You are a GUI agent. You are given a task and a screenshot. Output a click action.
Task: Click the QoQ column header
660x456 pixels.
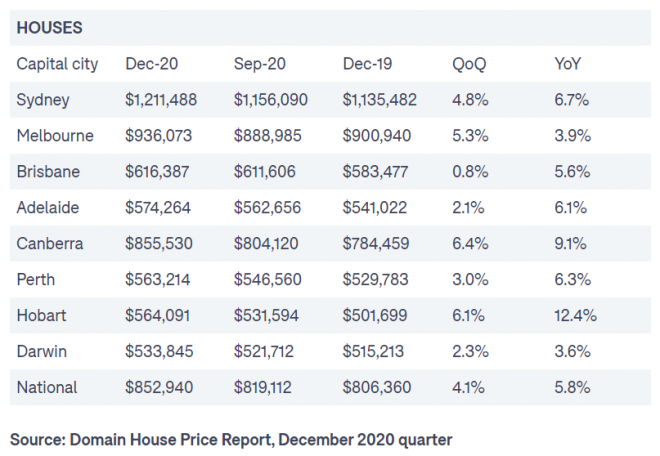click(469, 64)
